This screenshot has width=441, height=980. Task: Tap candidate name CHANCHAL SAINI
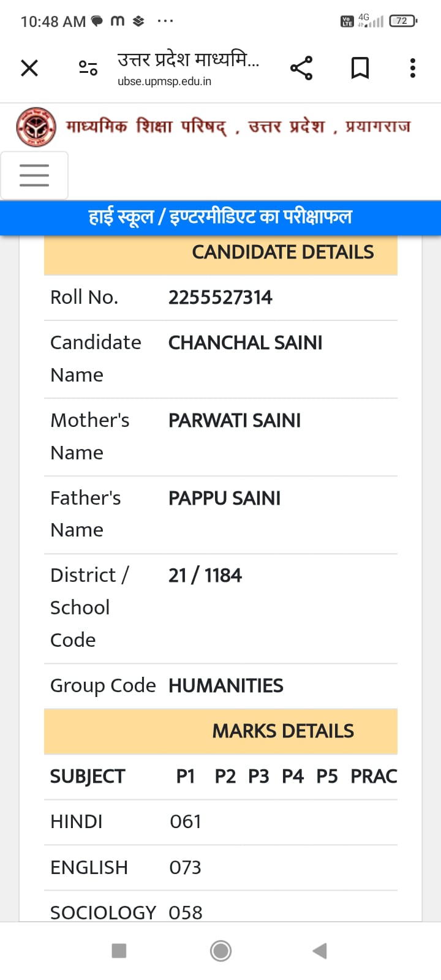click(246, 343)
